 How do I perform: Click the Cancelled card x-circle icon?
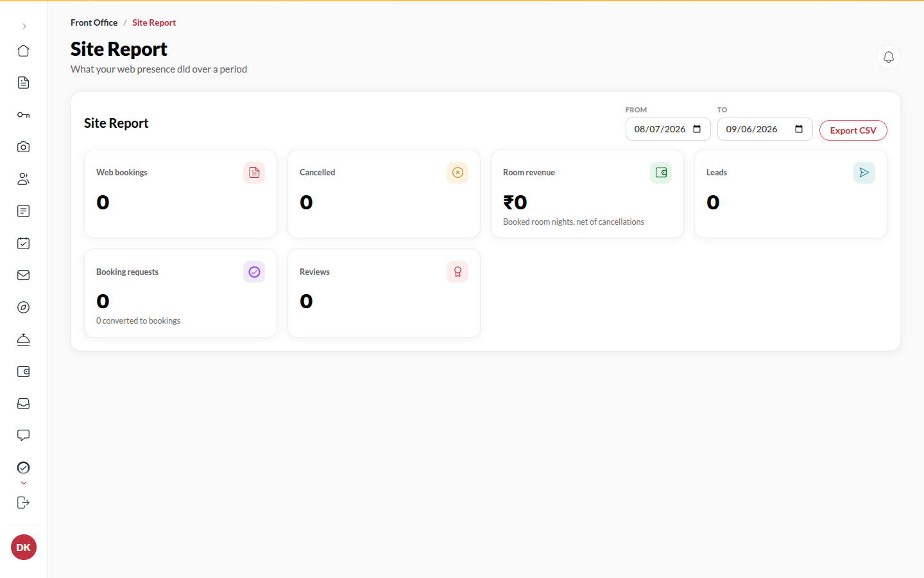pyautogui.click(x=458, y=173)
